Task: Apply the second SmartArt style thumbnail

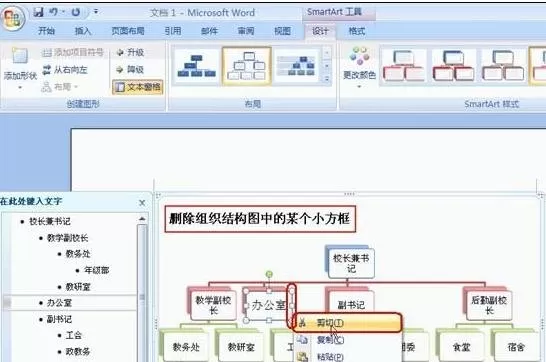Action: 453,66
